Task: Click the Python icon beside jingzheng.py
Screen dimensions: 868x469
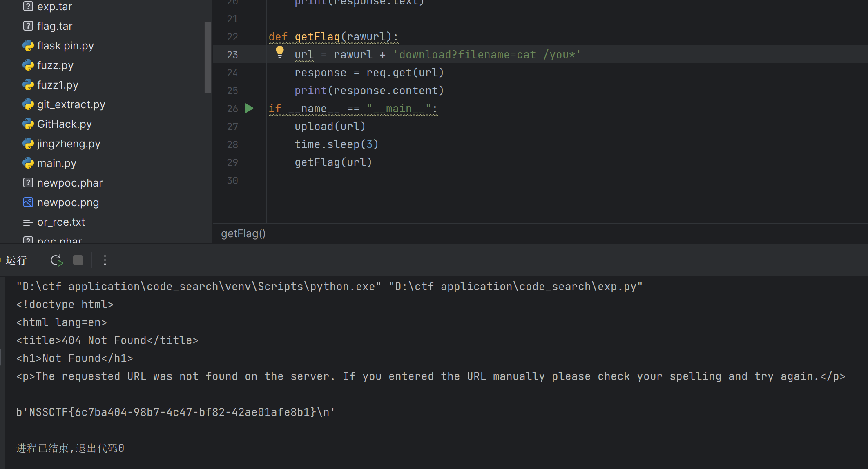Action: [28, 144]
